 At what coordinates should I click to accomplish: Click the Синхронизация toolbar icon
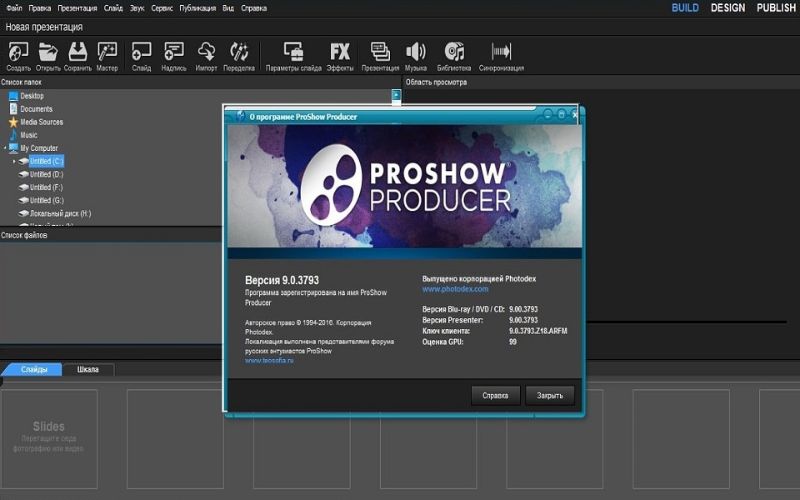501,52
